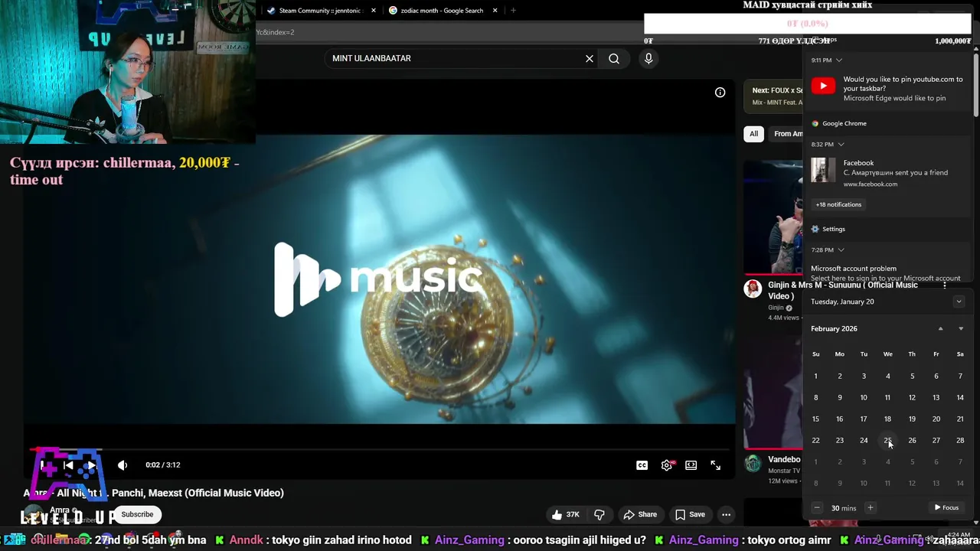Start a Focus session
This screenshot has width=980, height=551.
tap(946, 507)
